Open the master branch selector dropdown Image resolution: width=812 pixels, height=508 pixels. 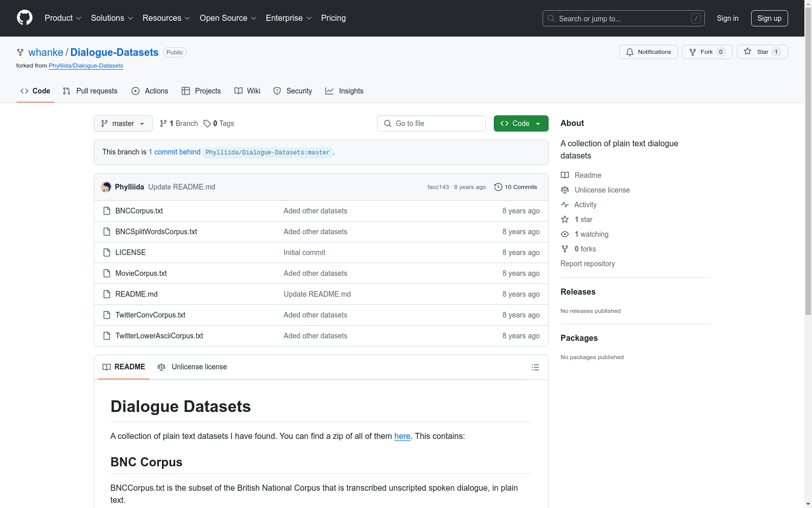[x=123, y=123]
